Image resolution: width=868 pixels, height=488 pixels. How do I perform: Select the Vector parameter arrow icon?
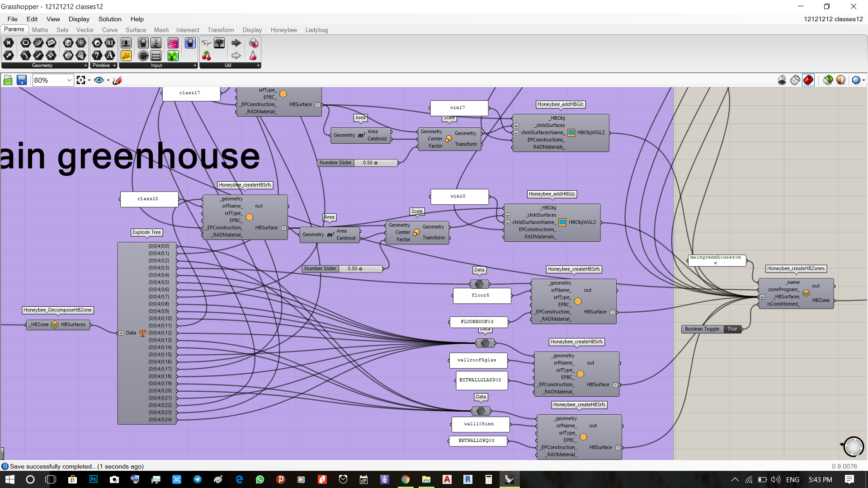[x=9, y=56]
